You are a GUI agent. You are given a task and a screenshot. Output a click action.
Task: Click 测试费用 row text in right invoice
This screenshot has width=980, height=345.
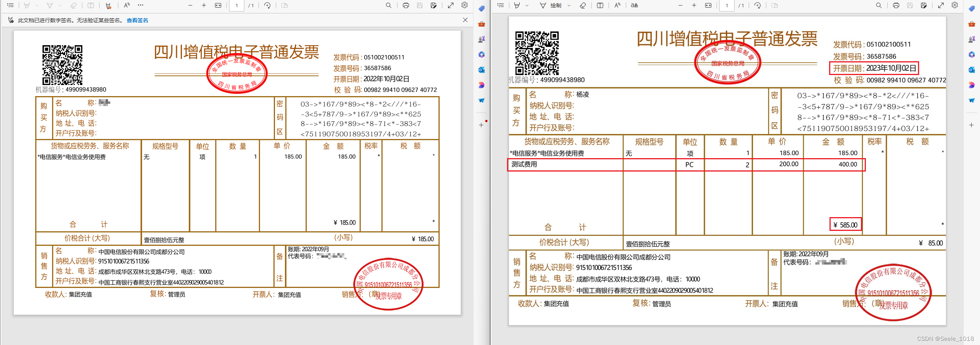pos(524,164)
